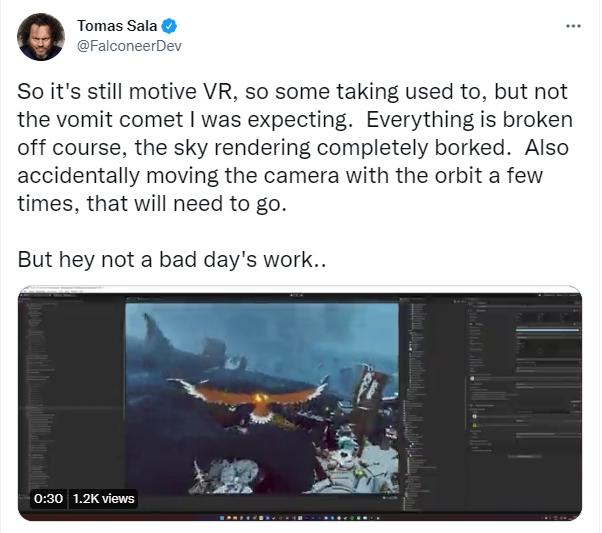Click the 1.2K views counter
The width and height of the screenshot is (602, 533).
[104, 498]
